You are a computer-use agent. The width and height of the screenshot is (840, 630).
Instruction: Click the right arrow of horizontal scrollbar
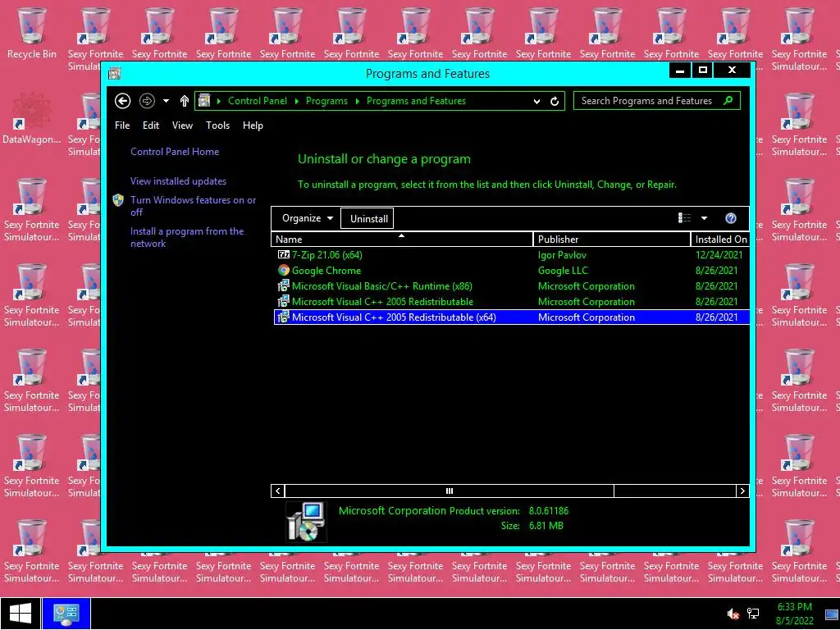point(742,491)
